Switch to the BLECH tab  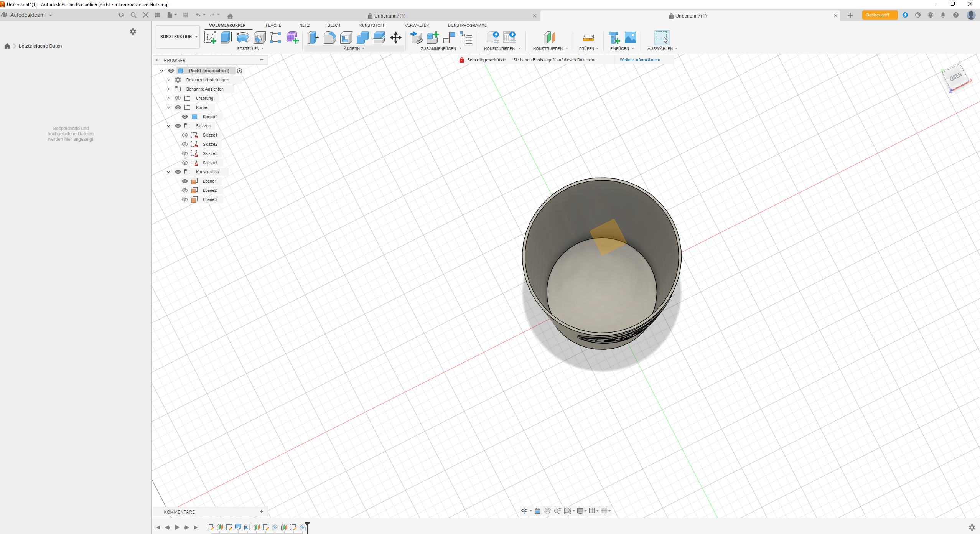tap(334, 25)
